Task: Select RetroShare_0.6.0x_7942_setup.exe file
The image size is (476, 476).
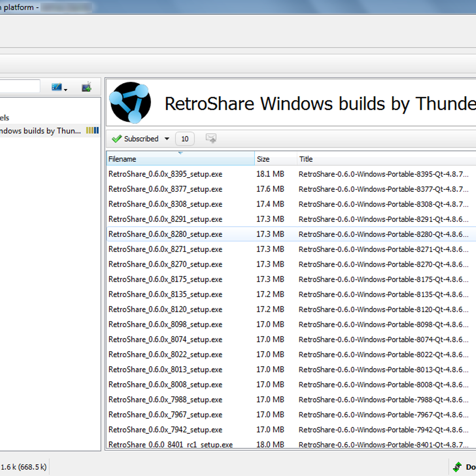Action: pos(165,430)
